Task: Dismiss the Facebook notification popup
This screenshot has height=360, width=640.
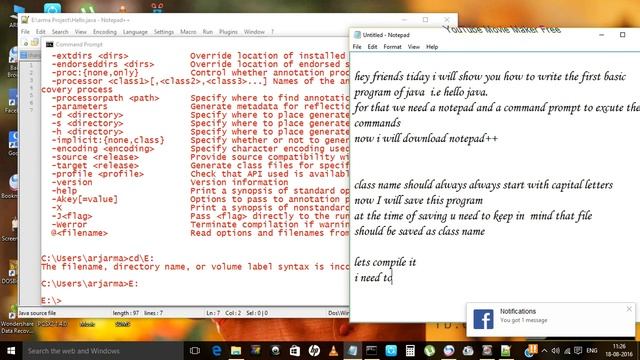Action: point(629,309)
